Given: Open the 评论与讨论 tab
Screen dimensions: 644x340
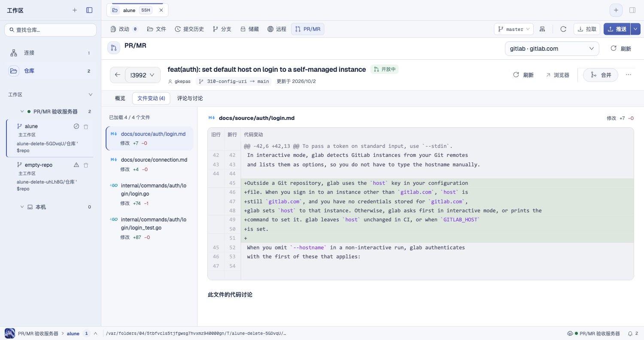Looking at the screenshot, I should 190,98.
